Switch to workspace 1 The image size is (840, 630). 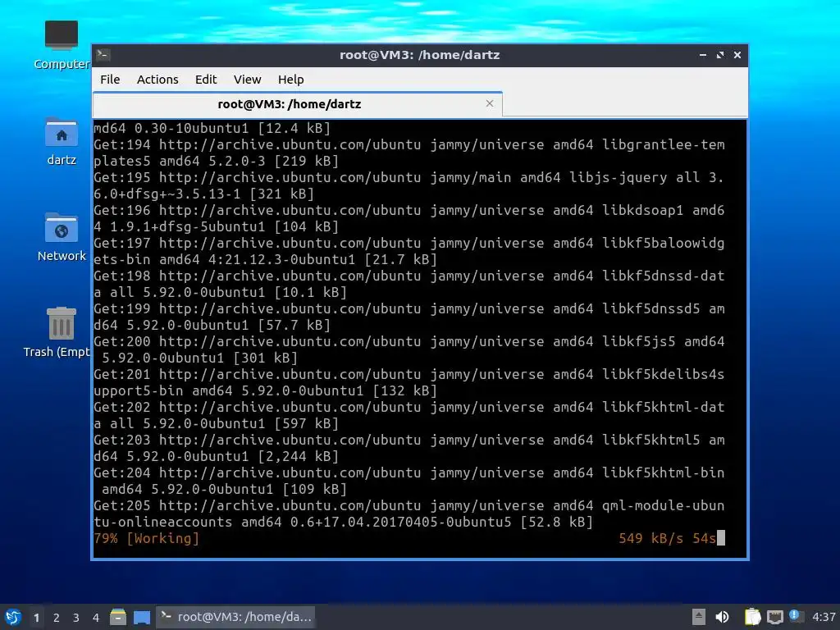[36, 618]
